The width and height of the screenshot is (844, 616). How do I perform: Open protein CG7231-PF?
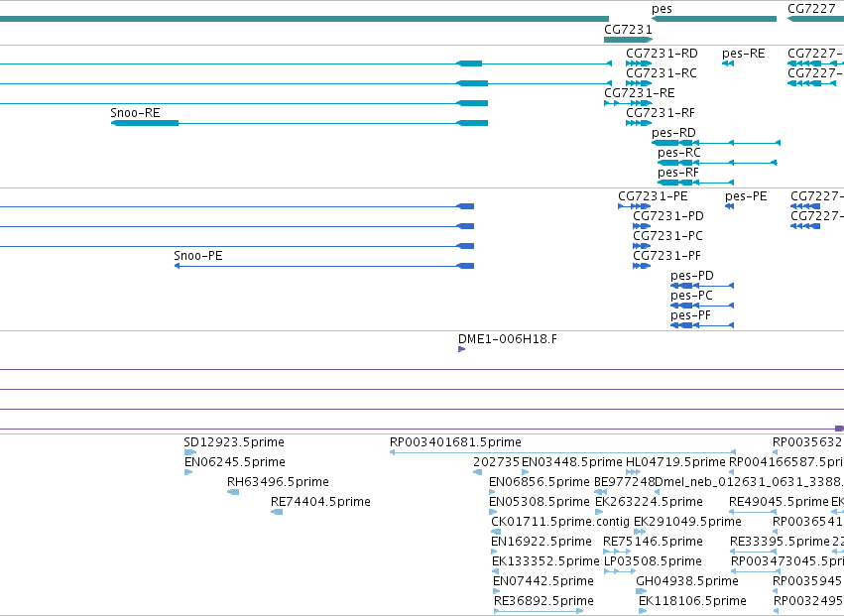pyautogui.click(x=666, y=256)
